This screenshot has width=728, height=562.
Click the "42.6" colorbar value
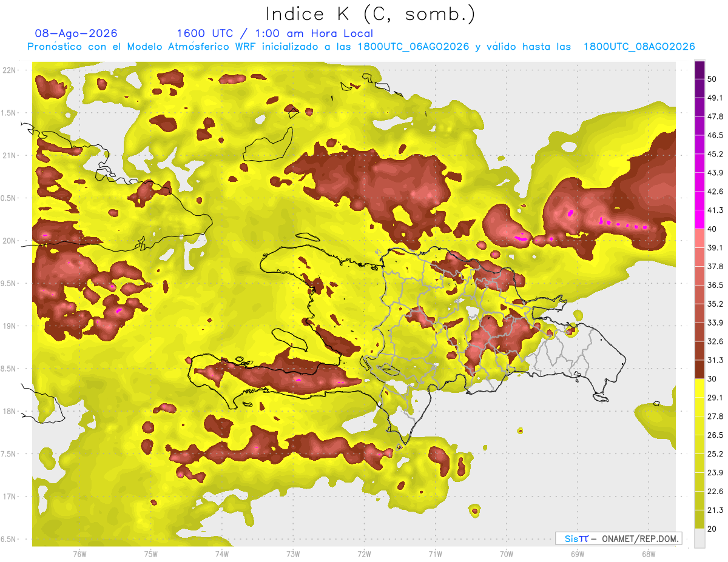715,192
